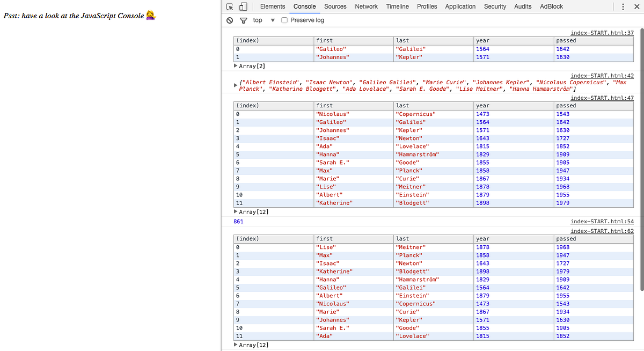Enable the Preserve log checkbox
Image resolution: width=644 pixels, height=351 pixels.
pyautogui.click(x=284, y=20)
